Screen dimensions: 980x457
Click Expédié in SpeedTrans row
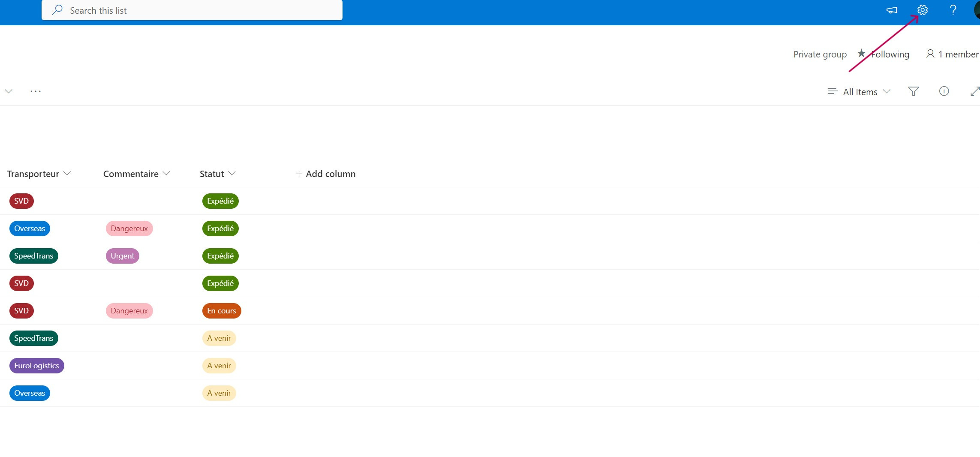tap(220, 256)
